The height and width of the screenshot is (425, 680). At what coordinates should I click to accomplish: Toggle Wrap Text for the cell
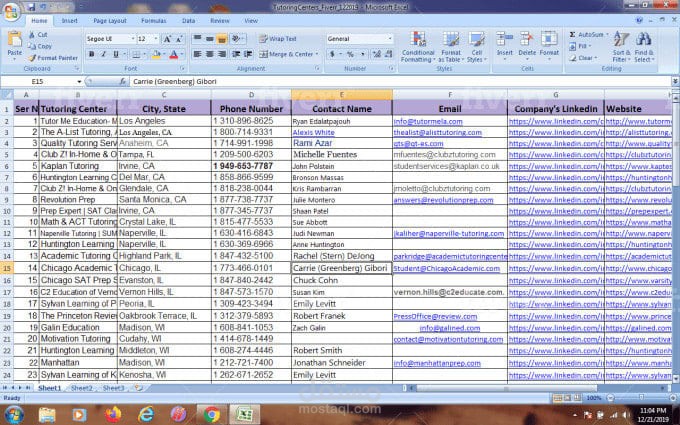tap(278, 39)
